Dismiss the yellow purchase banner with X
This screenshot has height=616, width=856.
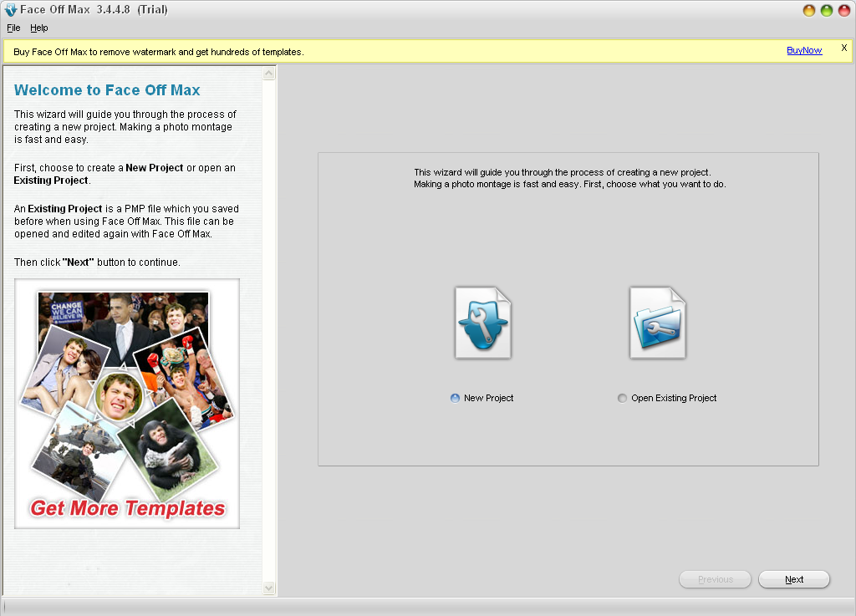click(x=844, y=48)
